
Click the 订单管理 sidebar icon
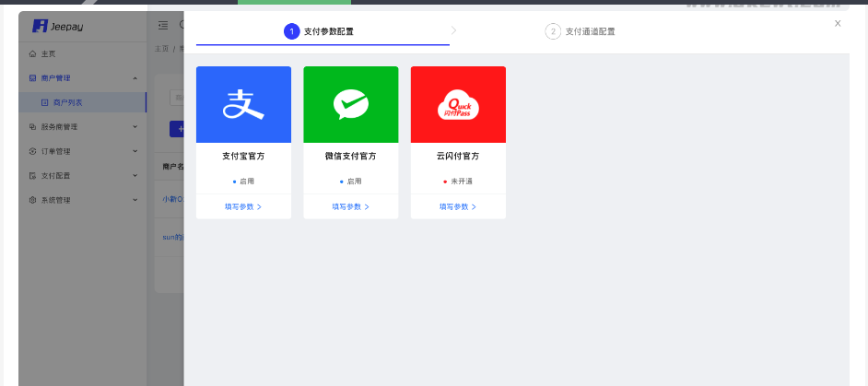pyautogui.click(x=32, y=151)
